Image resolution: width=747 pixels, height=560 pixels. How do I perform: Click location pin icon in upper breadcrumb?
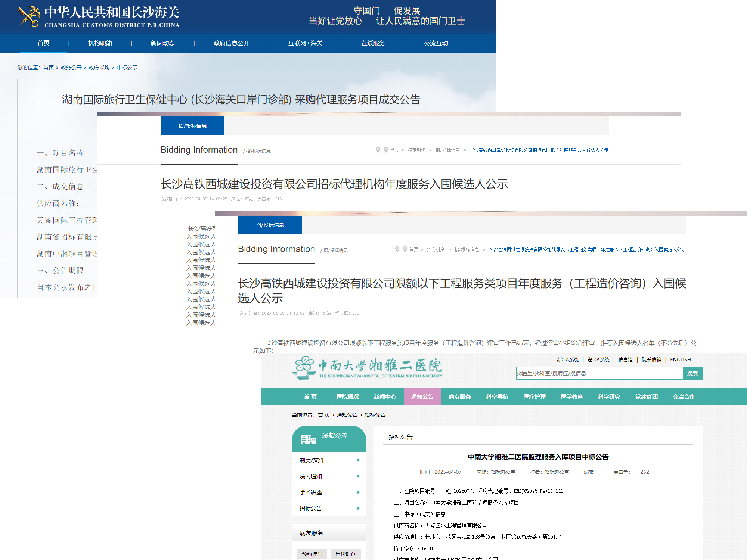[x=378, y=150]
